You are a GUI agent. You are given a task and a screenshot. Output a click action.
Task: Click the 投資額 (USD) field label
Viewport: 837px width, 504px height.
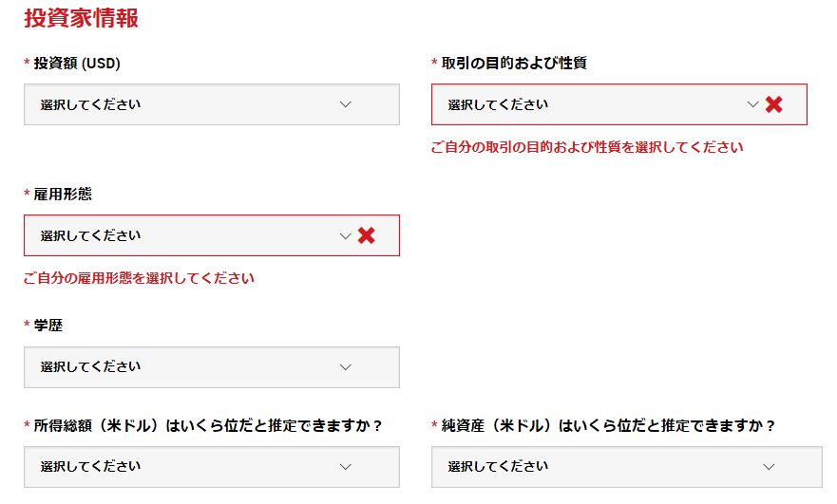coord(77,63)
